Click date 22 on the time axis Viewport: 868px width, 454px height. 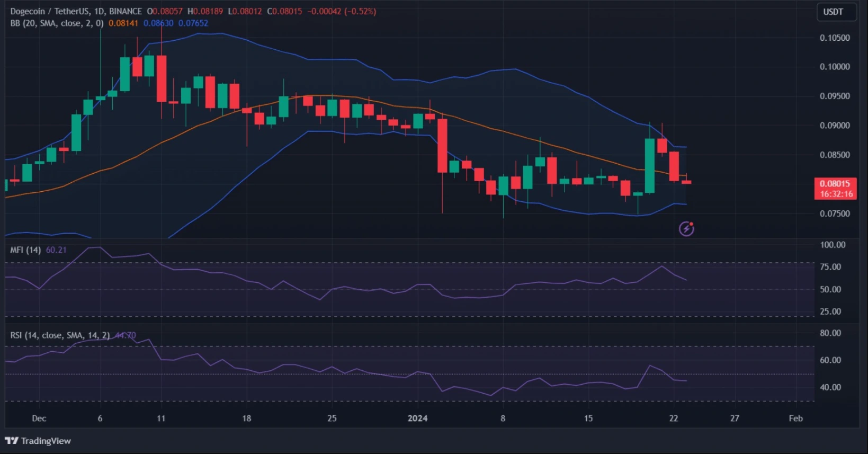(673, 419)
